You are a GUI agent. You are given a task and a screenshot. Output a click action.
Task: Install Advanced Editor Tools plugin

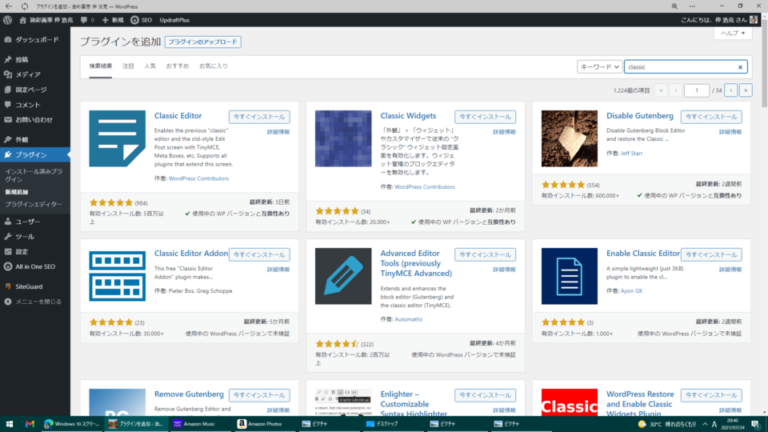[485, 255]
